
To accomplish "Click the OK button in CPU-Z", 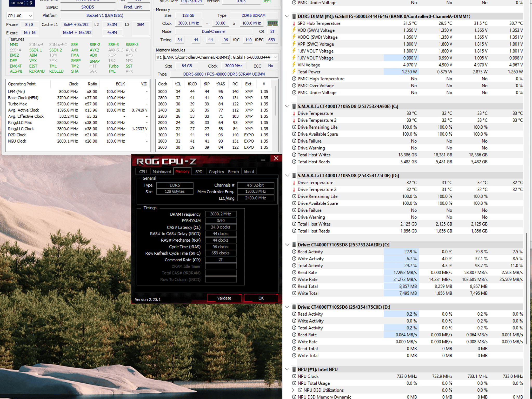I will pos(261,298).
